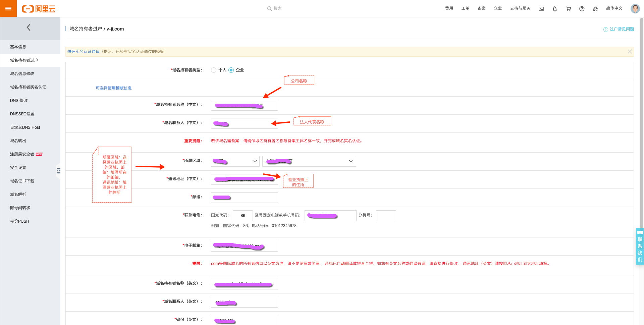Open the 简体中文 language selector
Screen dimensions: 644x325
[x=614, y=8]
